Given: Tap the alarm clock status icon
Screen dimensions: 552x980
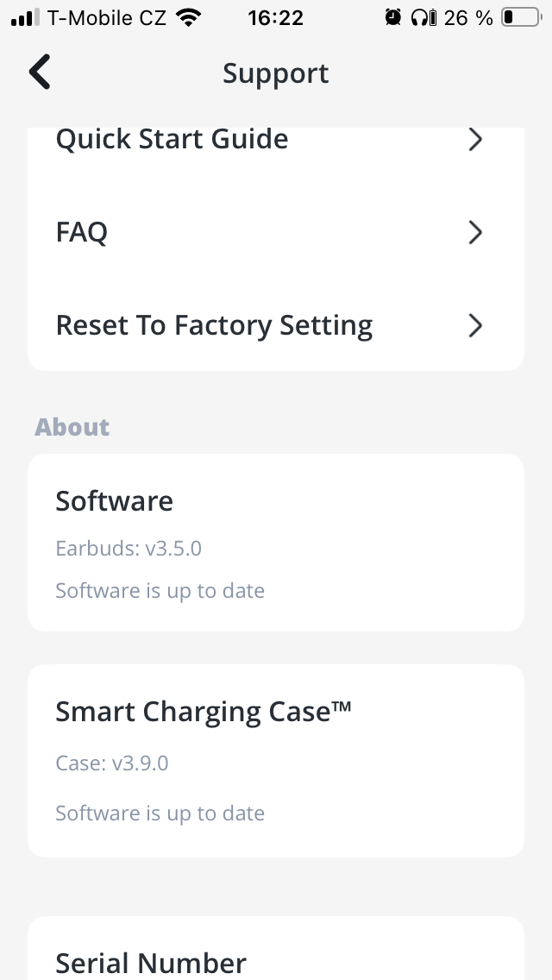Looking at the screenshot, I should (x=393, y=17).
